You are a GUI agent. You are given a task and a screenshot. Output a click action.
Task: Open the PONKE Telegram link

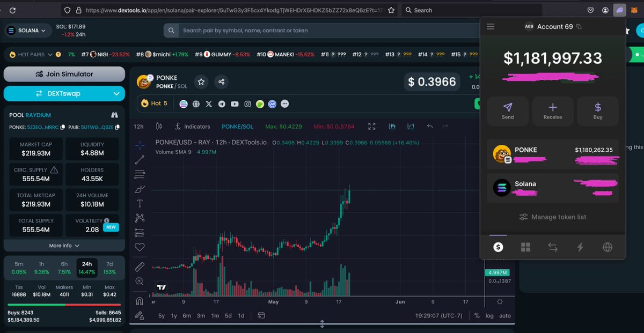point(222,103)
